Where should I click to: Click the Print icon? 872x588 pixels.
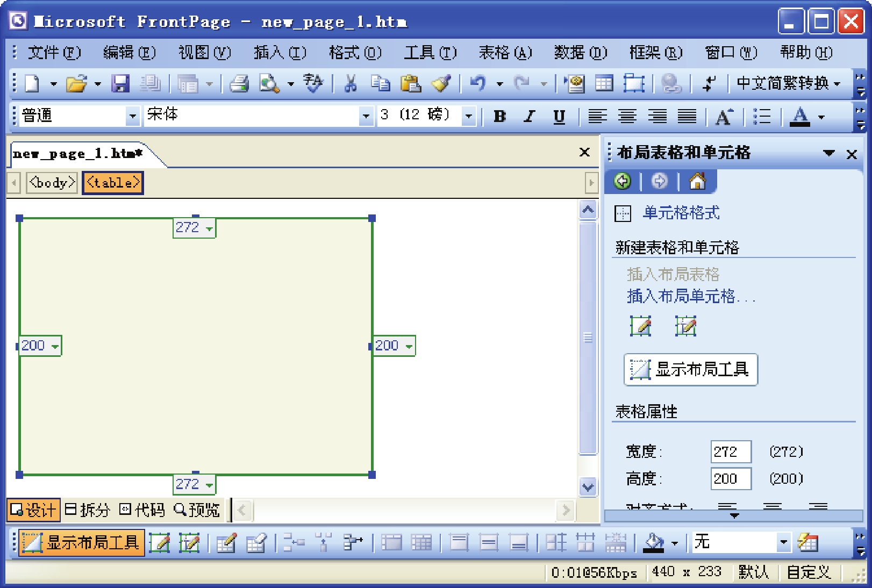[239, 83]
